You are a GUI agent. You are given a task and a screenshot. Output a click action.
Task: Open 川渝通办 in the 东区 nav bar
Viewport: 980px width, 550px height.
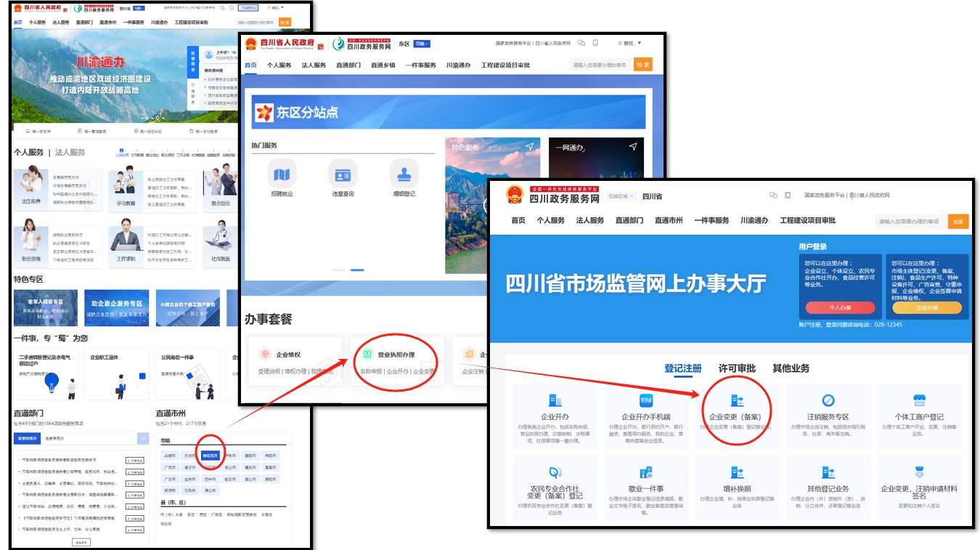(x=458, y=65)
